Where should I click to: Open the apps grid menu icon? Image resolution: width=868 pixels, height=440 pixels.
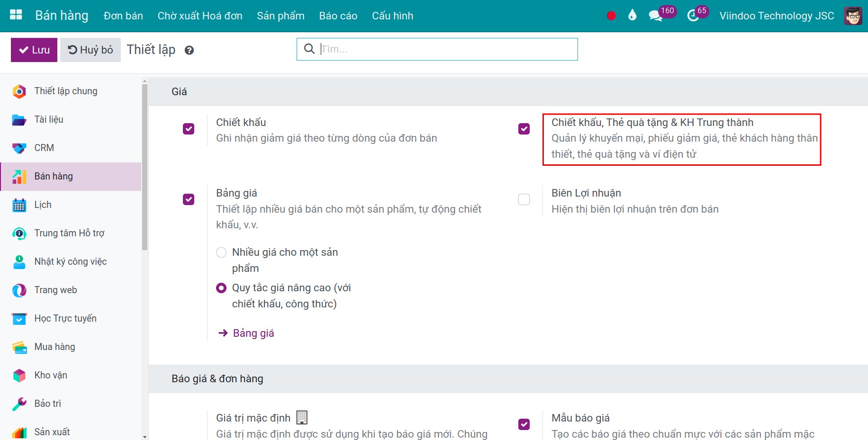tap(16, 15)
